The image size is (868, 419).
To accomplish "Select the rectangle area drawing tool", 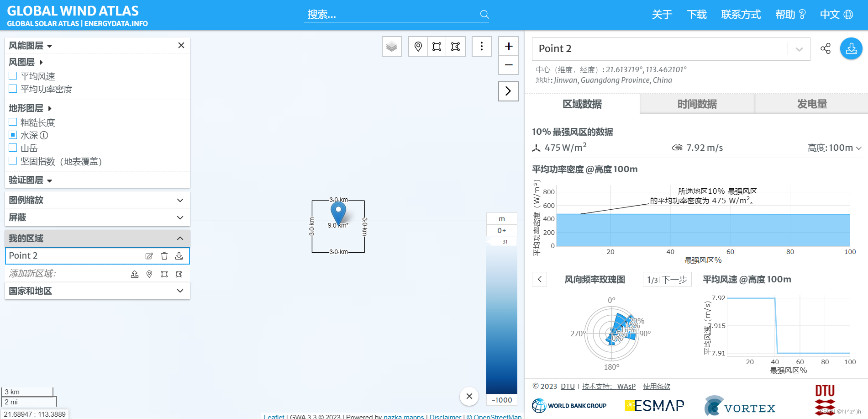I will click(x=437, y=46).
